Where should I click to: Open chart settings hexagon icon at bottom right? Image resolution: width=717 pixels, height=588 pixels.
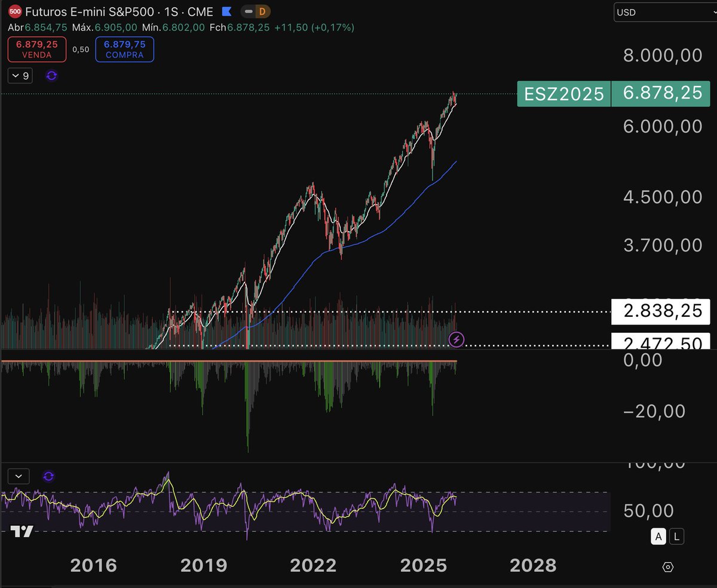click(668, 567)
